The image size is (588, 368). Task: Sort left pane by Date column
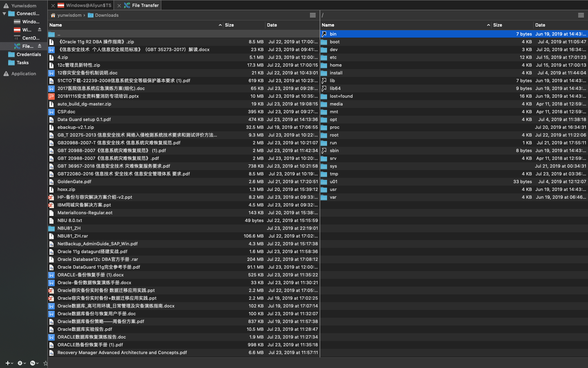tap(292, 25)
